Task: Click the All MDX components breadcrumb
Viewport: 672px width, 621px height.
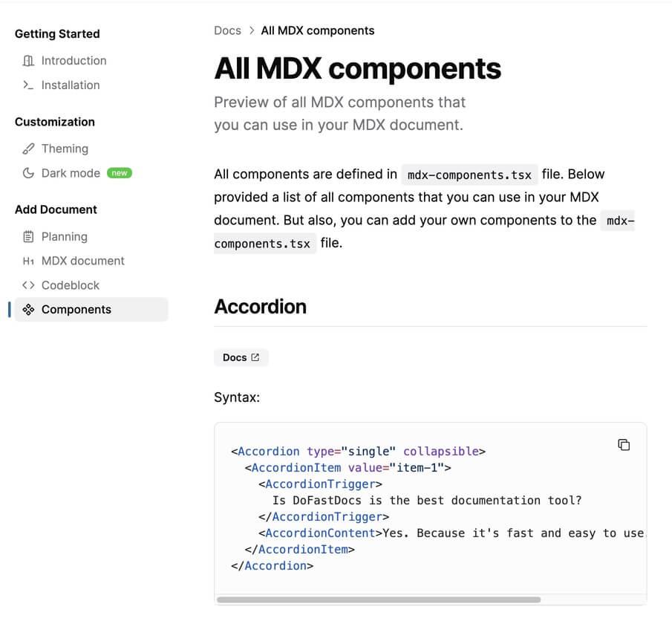Action: click(x=317, y=30)
